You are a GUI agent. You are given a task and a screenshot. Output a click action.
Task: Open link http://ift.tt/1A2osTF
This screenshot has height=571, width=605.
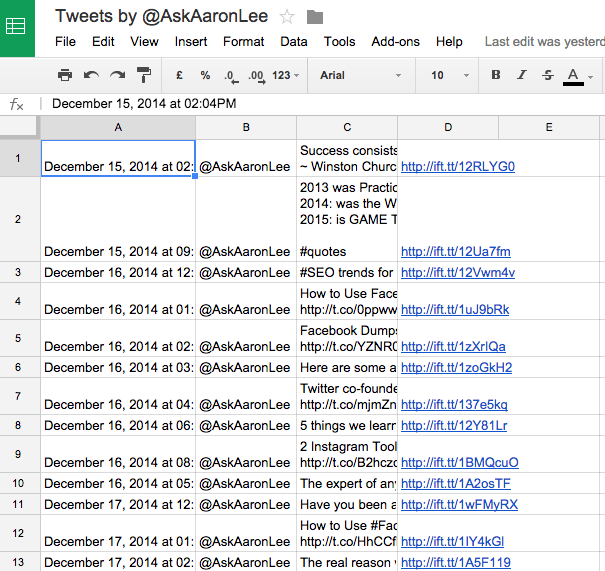pos(456,483)
